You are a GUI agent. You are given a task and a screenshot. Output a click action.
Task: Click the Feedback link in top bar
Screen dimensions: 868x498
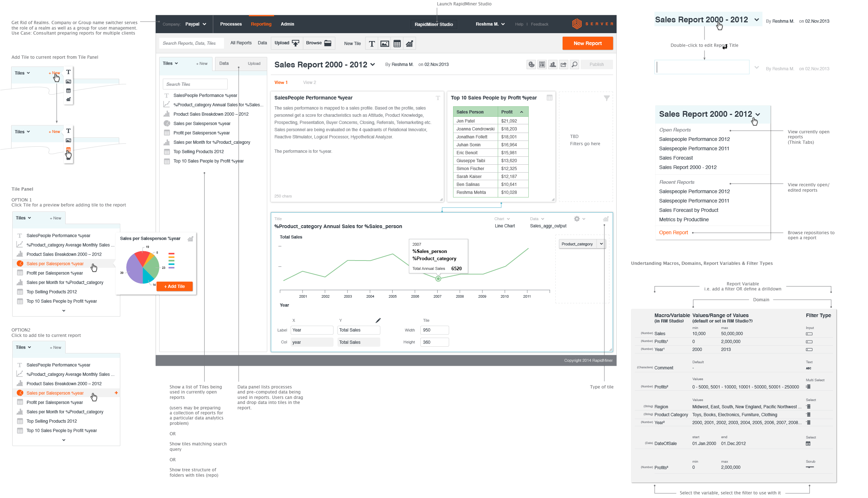[539, 24]
